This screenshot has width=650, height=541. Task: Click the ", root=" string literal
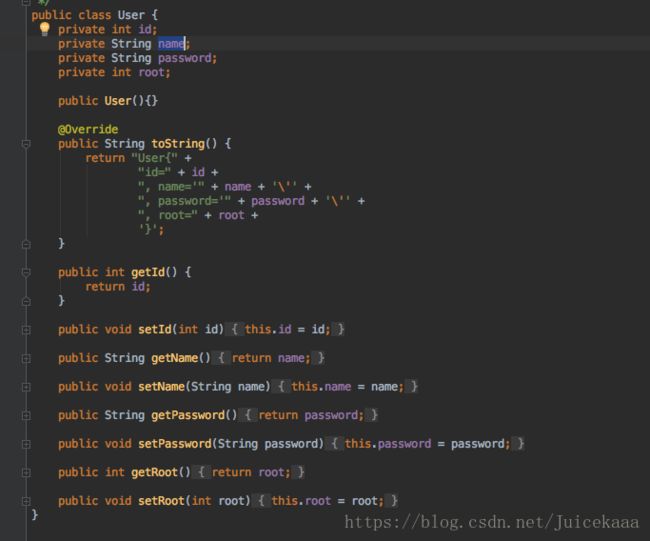pos(168,216)
